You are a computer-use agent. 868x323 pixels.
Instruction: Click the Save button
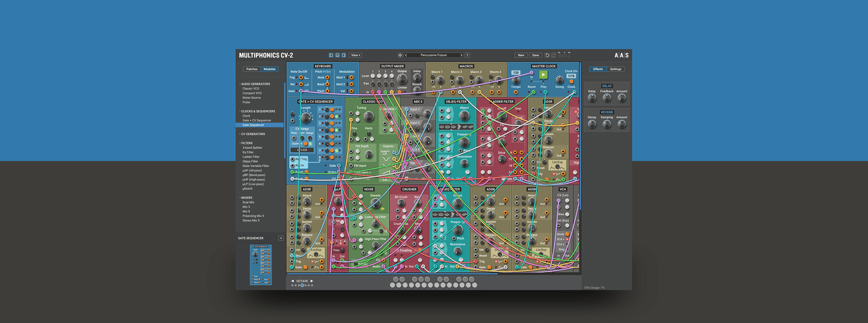click(535, 55)
